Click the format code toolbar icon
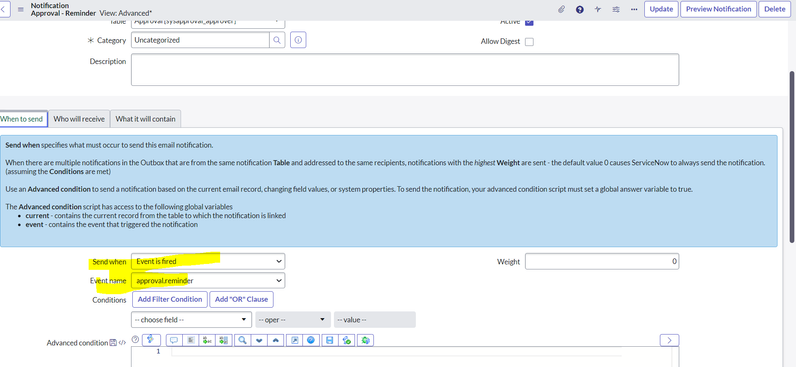The width and height of the screenshot is (796, 367). (x=190, y=340)
